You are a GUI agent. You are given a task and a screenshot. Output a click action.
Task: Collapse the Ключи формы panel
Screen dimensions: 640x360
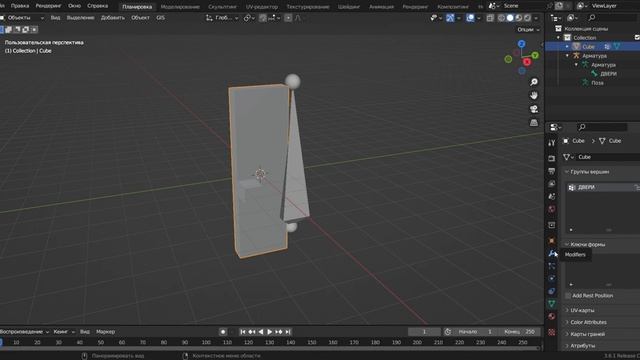(x=587, y=244)
